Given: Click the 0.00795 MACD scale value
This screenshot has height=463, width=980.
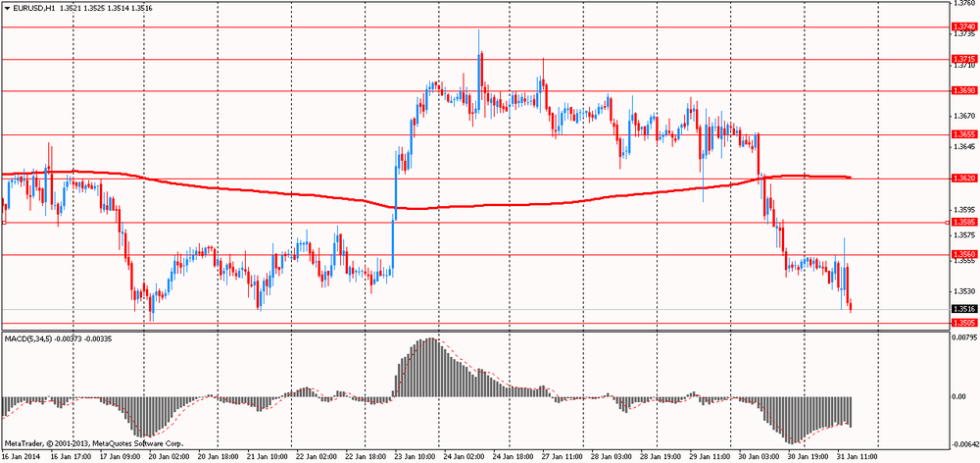Looking at the screenshot, I should pos(964,337).
